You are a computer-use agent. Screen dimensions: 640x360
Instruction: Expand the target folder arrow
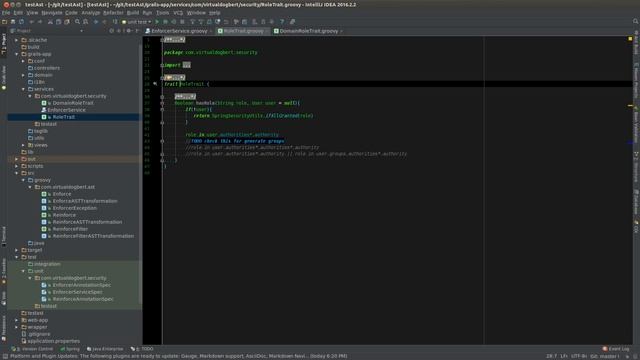pos(17,250)
